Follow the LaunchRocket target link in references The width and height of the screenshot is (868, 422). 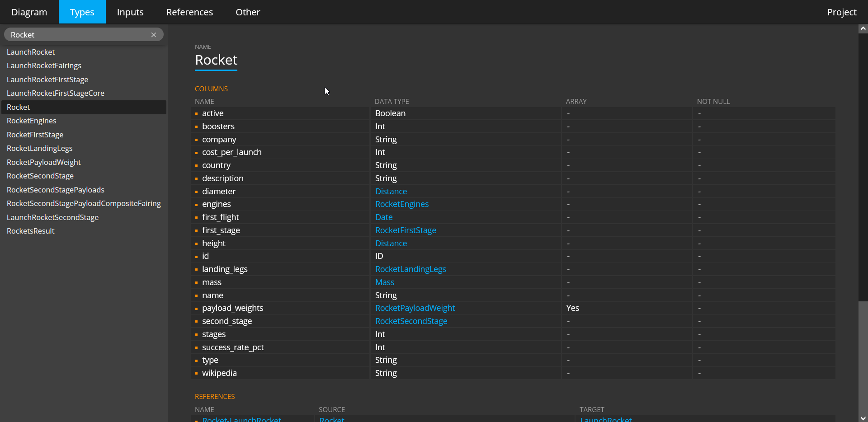(x=606, y=420)
